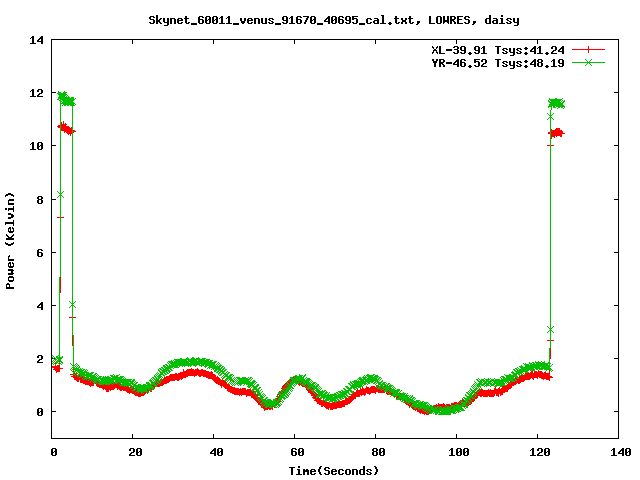Click the y-axis tick label 10
The height and width of the screenshot is (480, 640).
coord(36,146)
